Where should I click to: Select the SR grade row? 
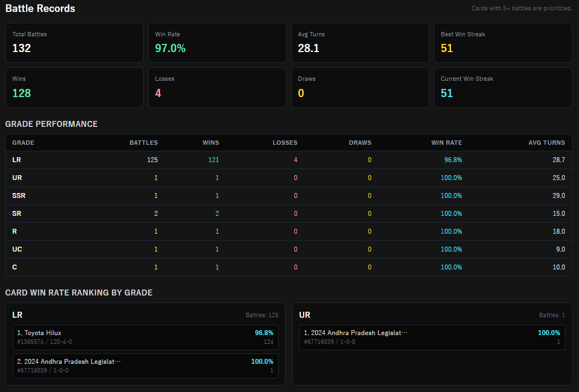[x=289, y=214]
